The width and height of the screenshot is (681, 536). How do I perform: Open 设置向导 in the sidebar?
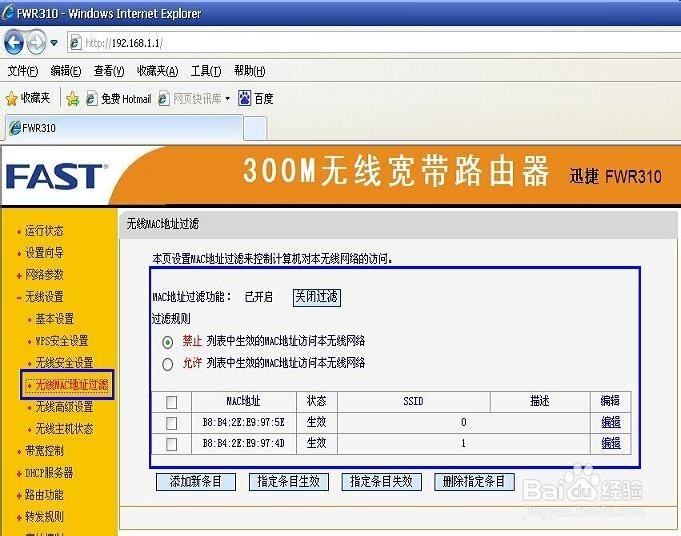click(44, 252)
